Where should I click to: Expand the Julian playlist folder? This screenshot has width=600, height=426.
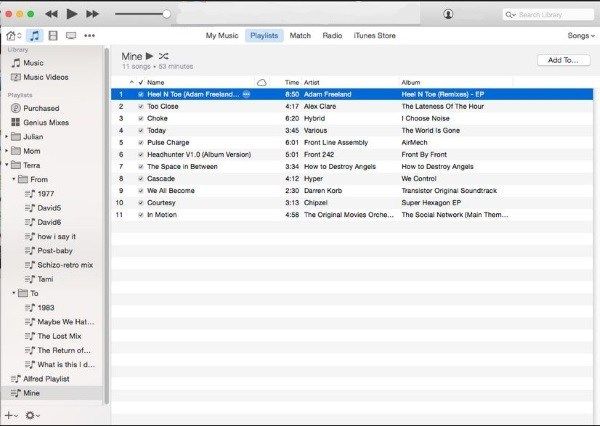(6, 136)
